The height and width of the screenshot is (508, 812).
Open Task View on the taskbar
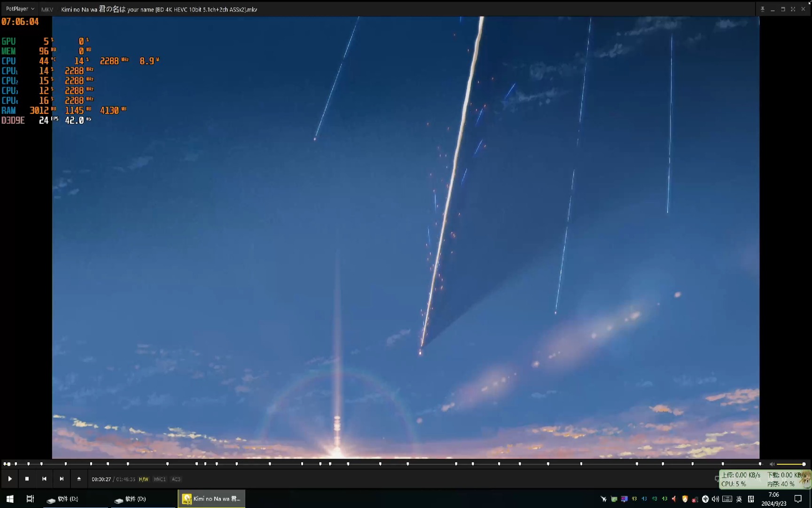[x=30, y=499]
